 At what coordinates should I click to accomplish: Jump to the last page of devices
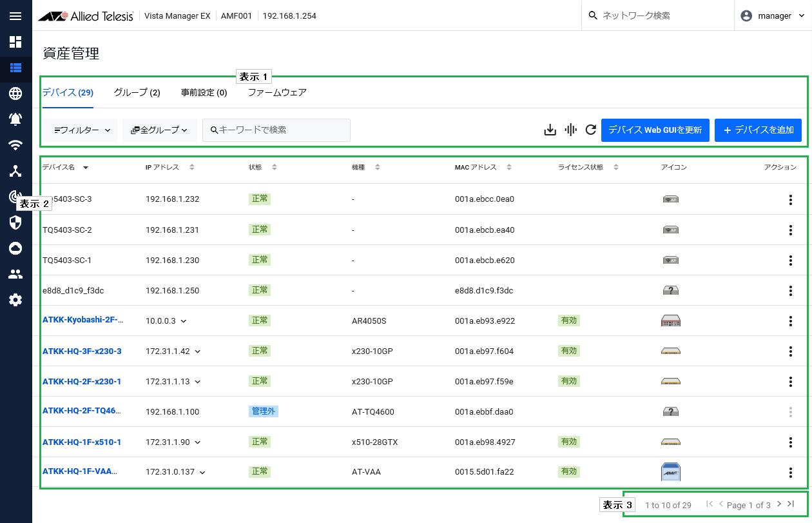click(791, 504)
